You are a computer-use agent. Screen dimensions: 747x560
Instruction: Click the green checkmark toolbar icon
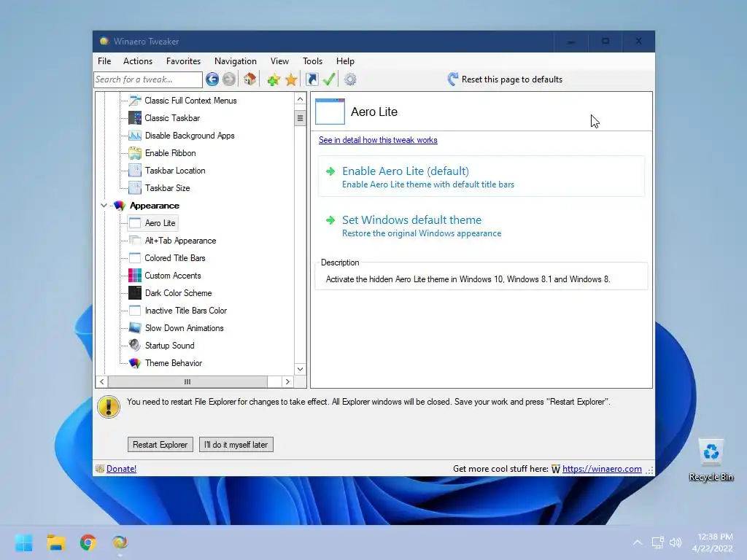pos(329,79)
